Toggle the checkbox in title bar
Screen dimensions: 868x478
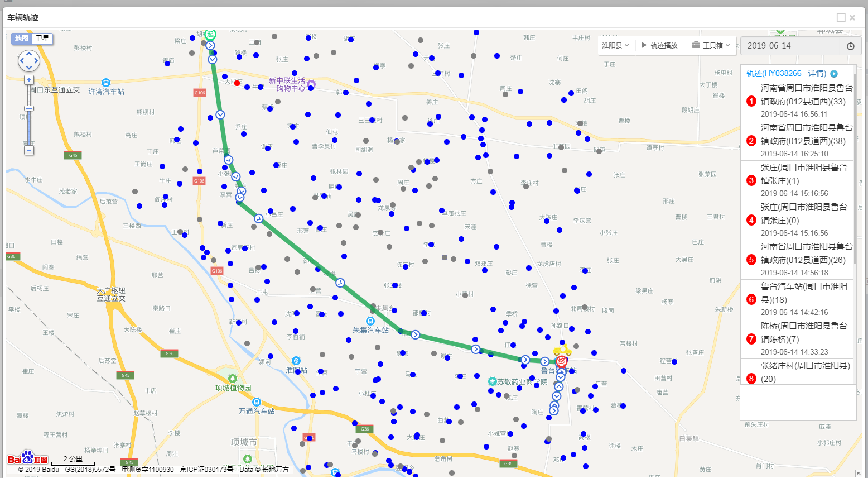click(841, 18)
